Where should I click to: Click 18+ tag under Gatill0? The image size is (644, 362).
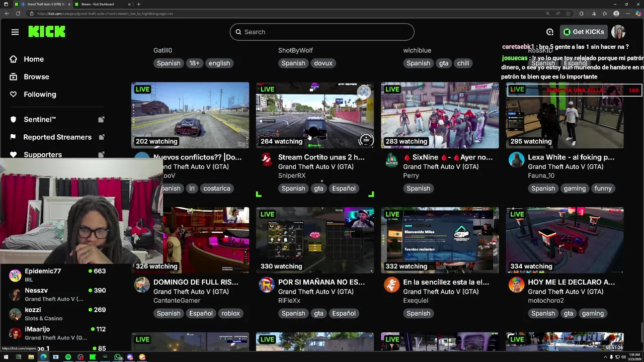(x=194, y=63)
